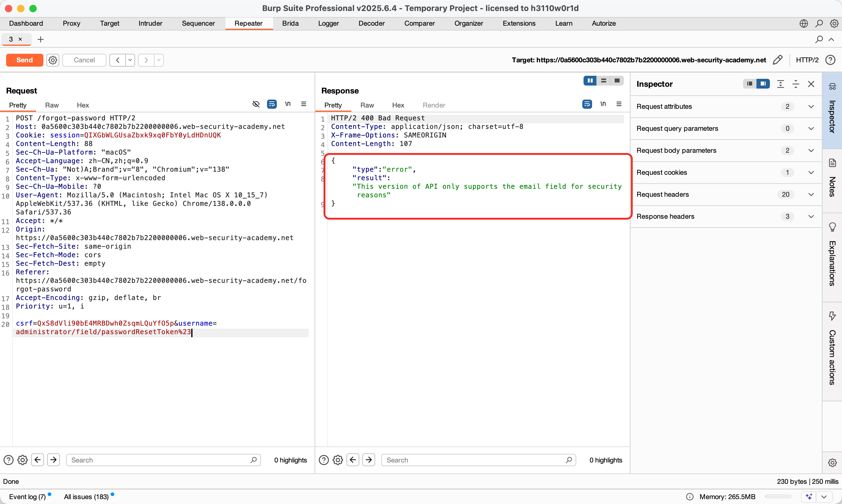Open the response Raw tab
The image size is (842, 504).
click(367, 105)
